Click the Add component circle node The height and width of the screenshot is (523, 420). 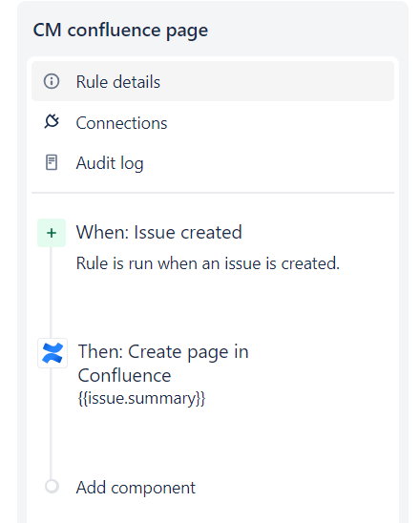coord(52,487)
